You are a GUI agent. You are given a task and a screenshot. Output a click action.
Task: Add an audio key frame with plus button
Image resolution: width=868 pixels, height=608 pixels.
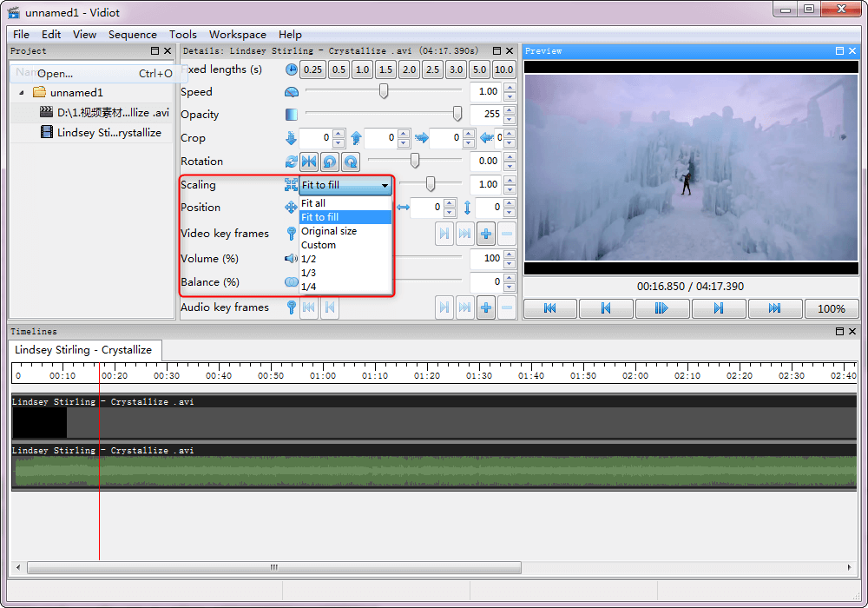pos(486,307)
